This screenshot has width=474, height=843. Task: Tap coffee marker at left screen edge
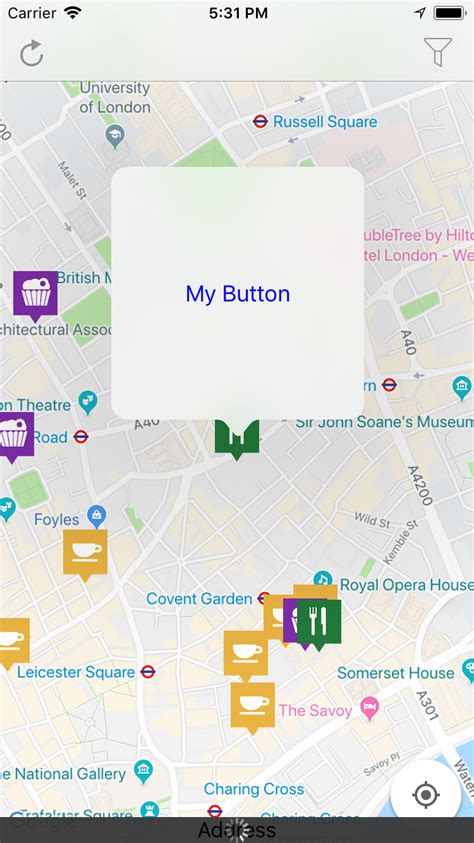click(13, 643)
